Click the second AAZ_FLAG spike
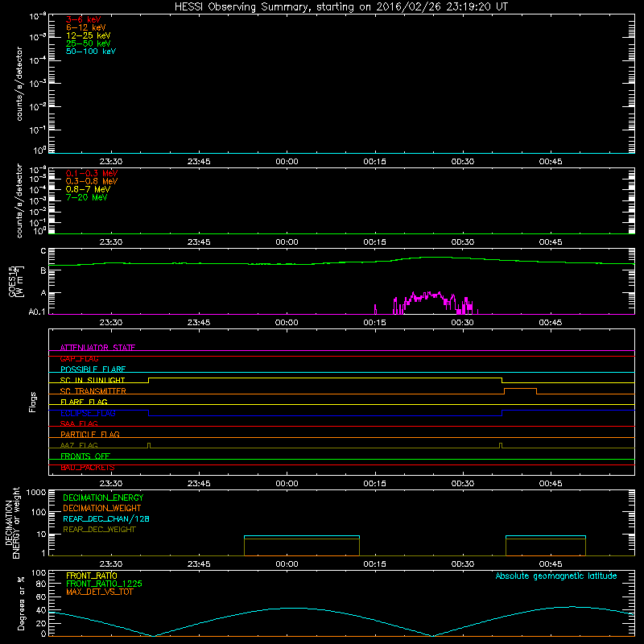Viewport: 644px width, 644px height. pyautogui.click(x=501, y=445)
